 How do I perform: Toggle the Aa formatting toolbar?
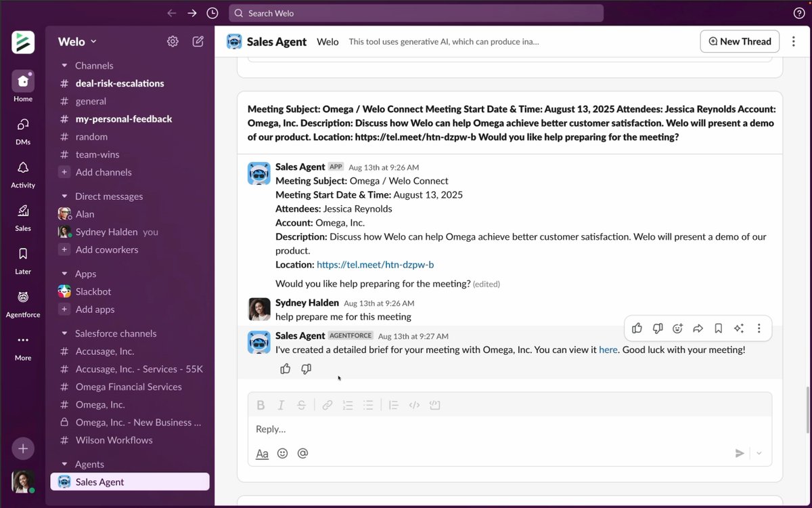(262, 453)
